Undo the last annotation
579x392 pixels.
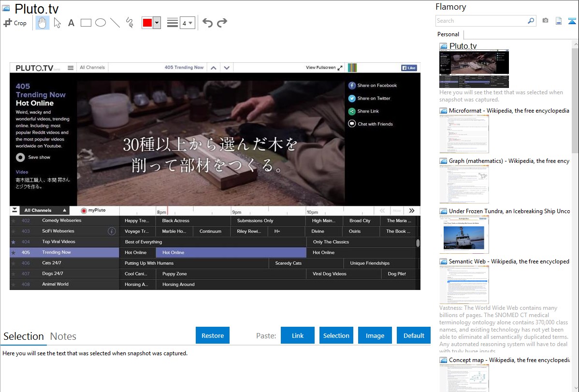(207, 23)
